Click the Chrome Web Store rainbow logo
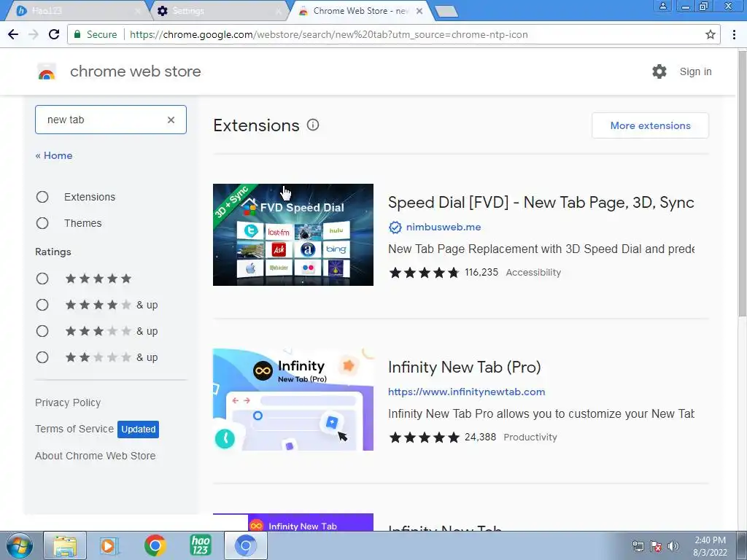Image resolution: width=747 pixels, height=560 pixels. (47, 72)
